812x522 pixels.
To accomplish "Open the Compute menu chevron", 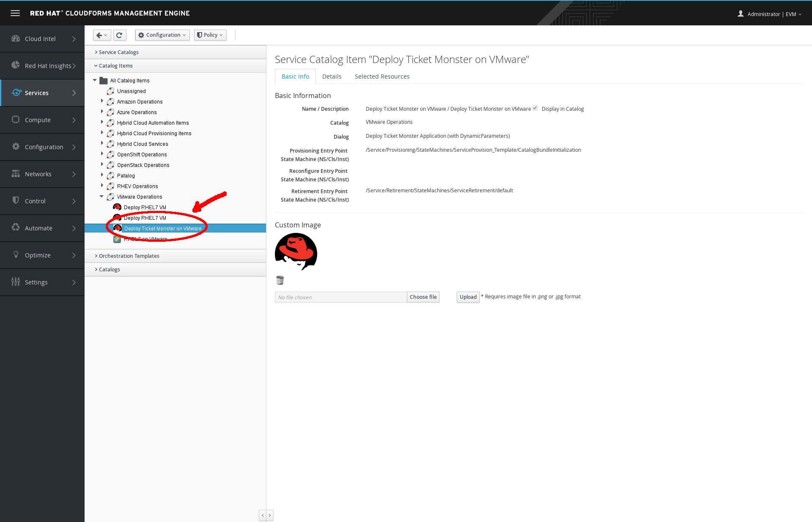I will click(74, 120).
